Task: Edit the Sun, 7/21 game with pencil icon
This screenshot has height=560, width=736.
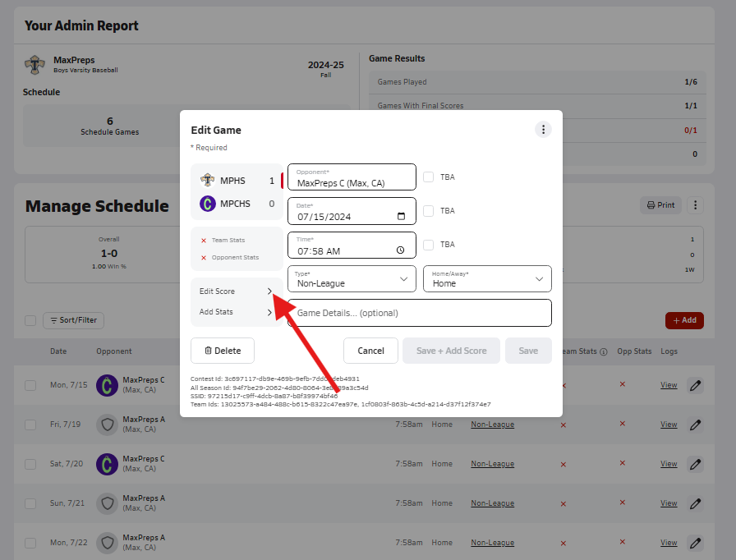Action: click(x=695, y=503)
